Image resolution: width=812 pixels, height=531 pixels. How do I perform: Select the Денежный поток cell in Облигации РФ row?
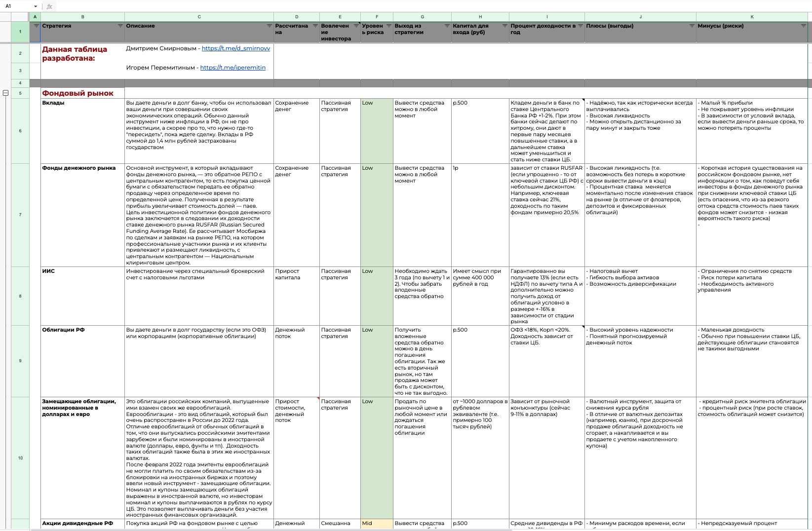pyautogui.click(x=297, y=361)
